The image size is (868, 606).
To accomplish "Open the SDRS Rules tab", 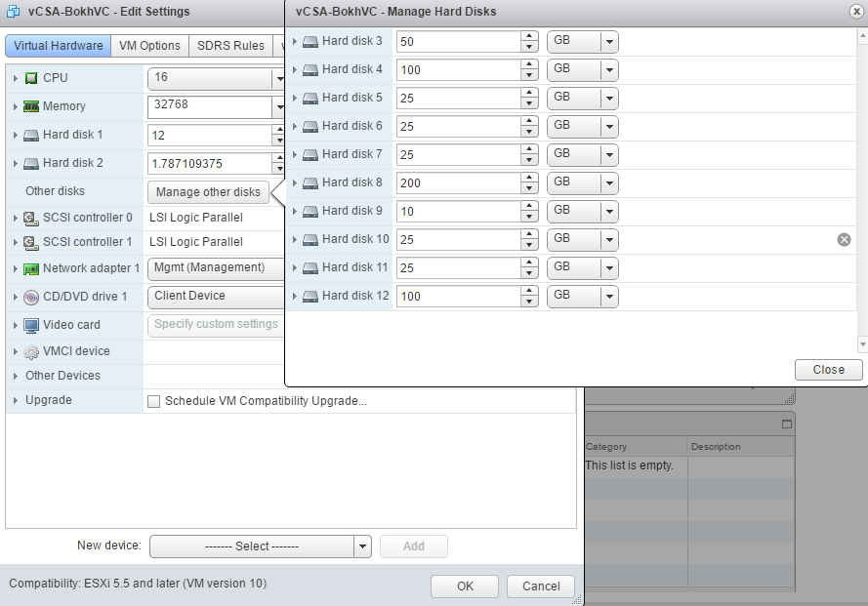I will 230,46.
